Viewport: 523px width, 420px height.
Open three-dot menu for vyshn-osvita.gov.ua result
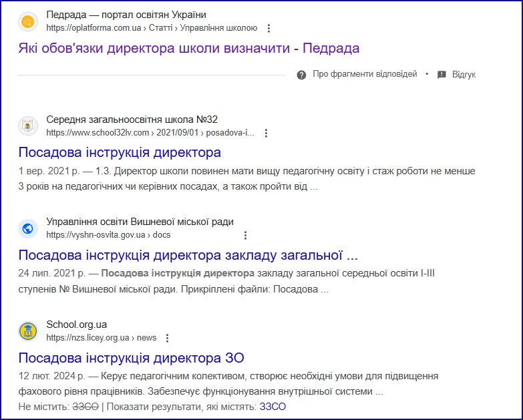[246, 235]
